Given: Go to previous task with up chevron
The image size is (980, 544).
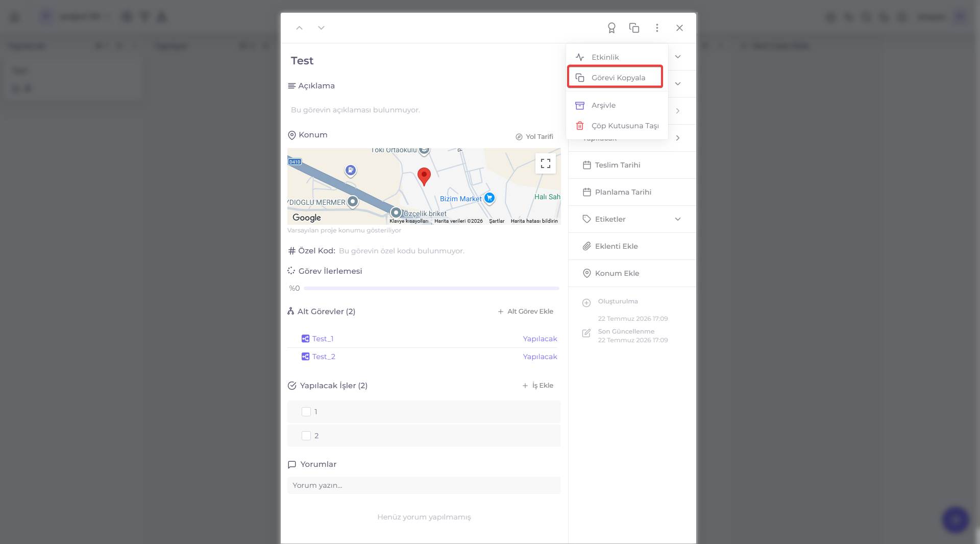Looking at the screenshot, I should (x=299, y=28).
